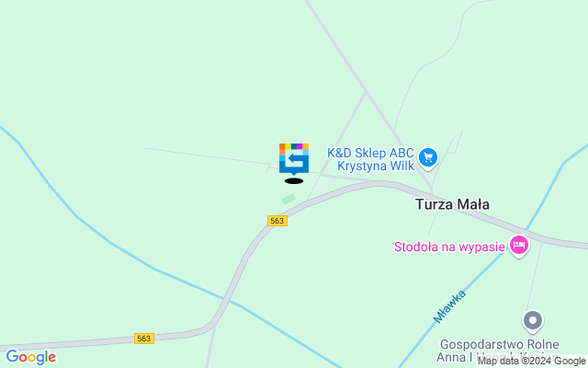Click the Mławka river name label
Screen dimensions: 588x368
pyautogui.click(x=449, y=306)
